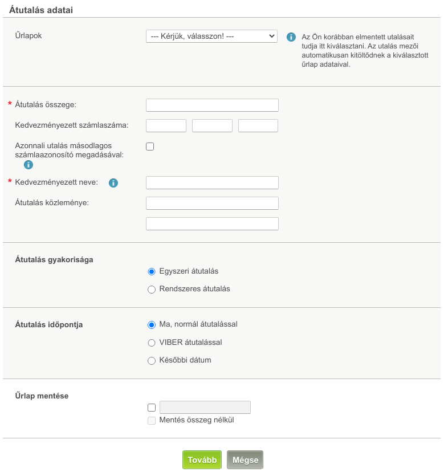
Task: Select Későbbi dátum radio option
Action: point(152,361)
